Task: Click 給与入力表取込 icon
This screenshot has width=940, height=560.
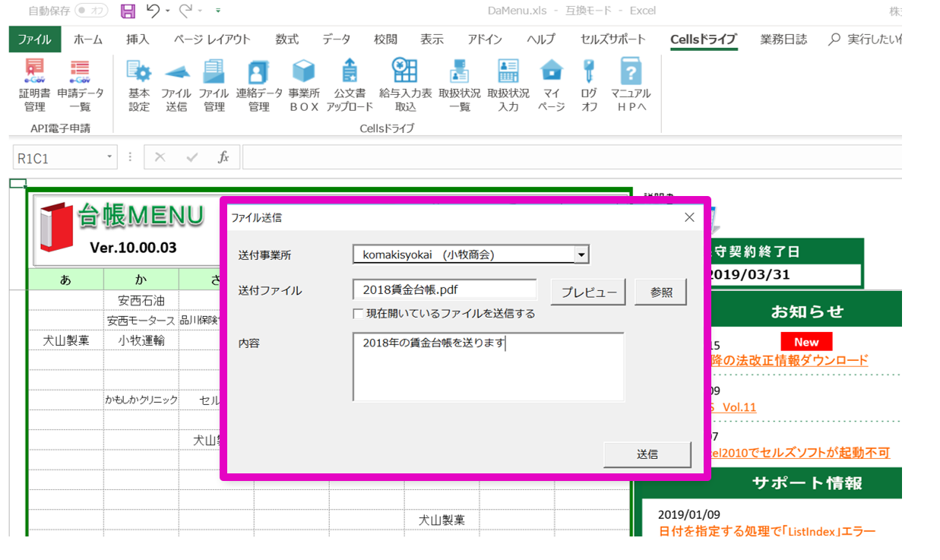Action: pos(405,86)
